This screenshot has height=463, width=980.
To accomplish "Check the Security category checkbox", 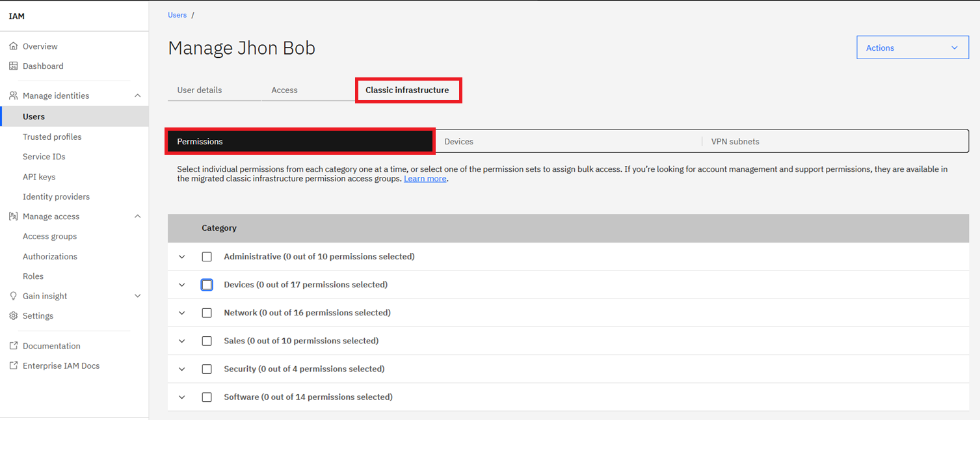I will [x=207, y=369].
